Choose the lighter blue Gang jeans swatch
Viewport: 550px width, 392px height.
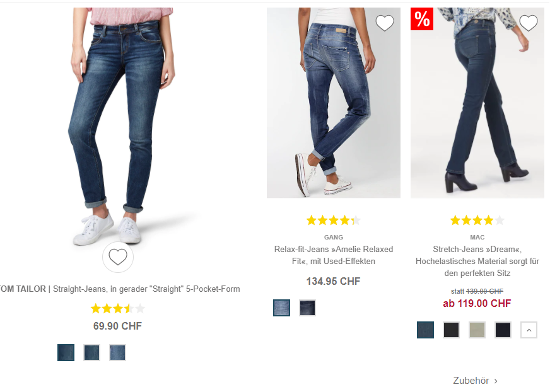(281, 308)
